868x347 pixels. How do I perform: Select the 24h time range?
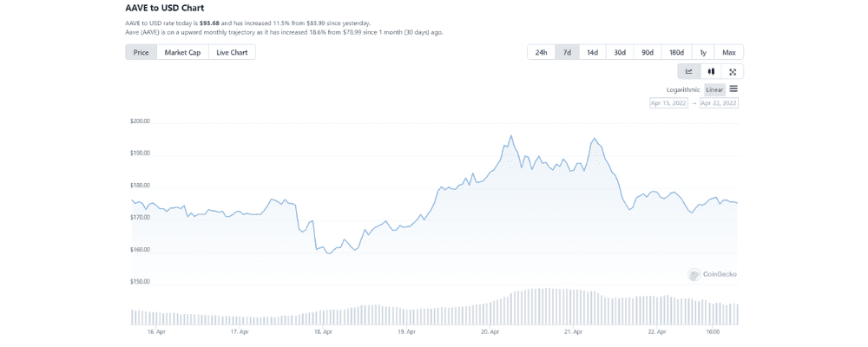point(542,52)
